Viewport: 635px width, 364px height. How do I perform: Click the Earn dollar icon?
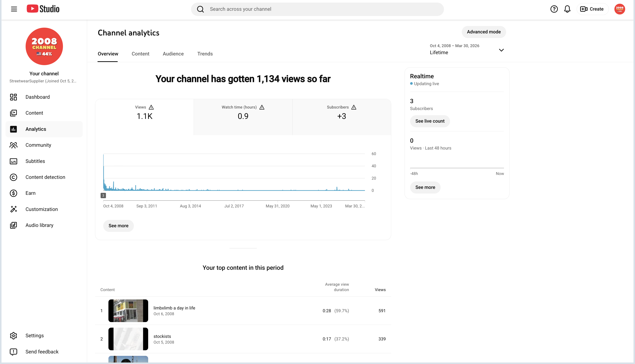[x=14, y=193]
